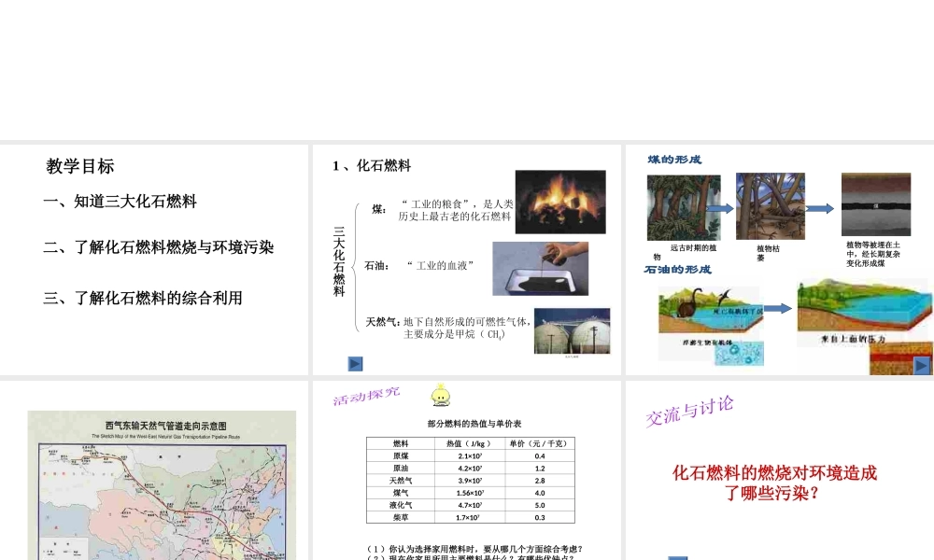
Task: Click the 1.56×10⁷ heat value for 煤气
Action: pos(470,493)
